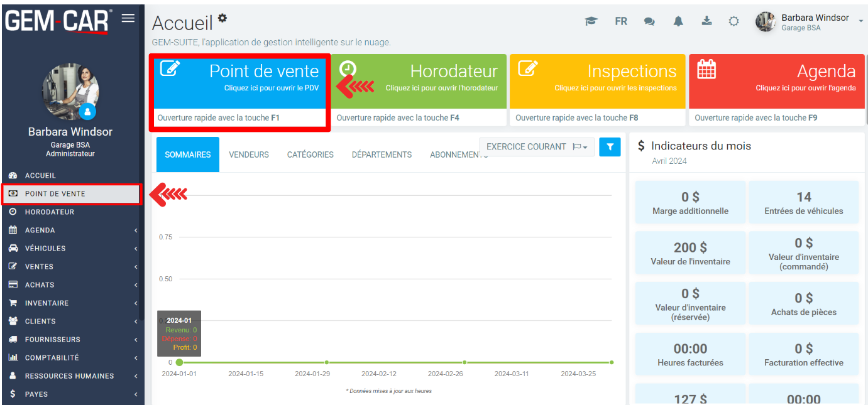Image resolution: width=868 pixels, height=405 pixels.
Task: Click the hamburger menu icon beside the logo
Action: tap(128, 18)
